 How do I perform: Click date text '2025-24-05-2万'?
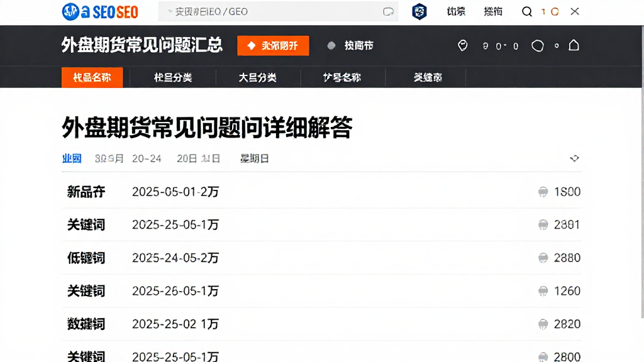coord(175,258)
